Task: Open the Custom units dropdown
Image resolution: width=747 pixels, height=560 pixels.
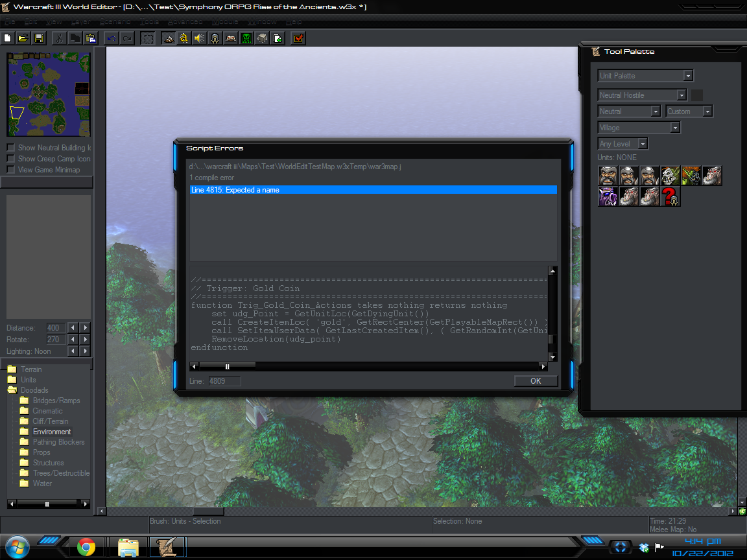Action: [689, 111]
